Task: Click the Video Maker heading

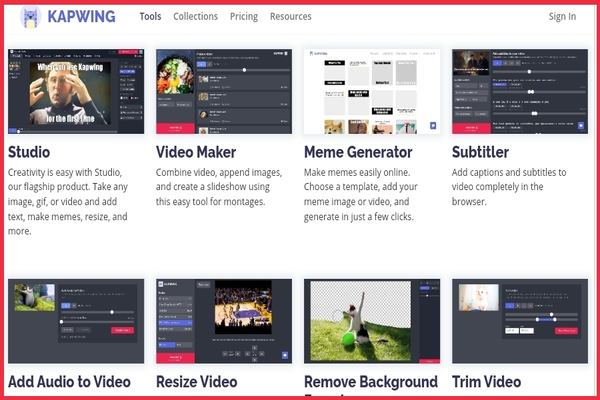Action: [x=196, y=152]
